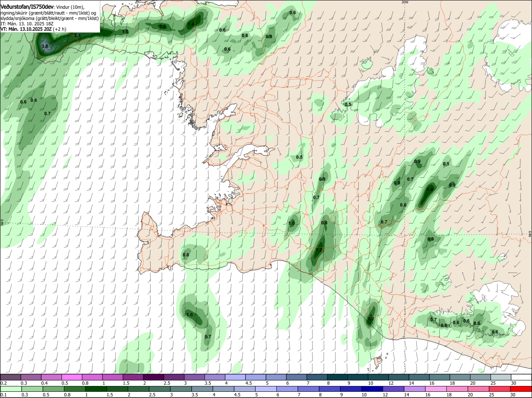The image size is (532, 398).
Task: Select the bright red rain swatch at 30
Action: coord(521,389)
